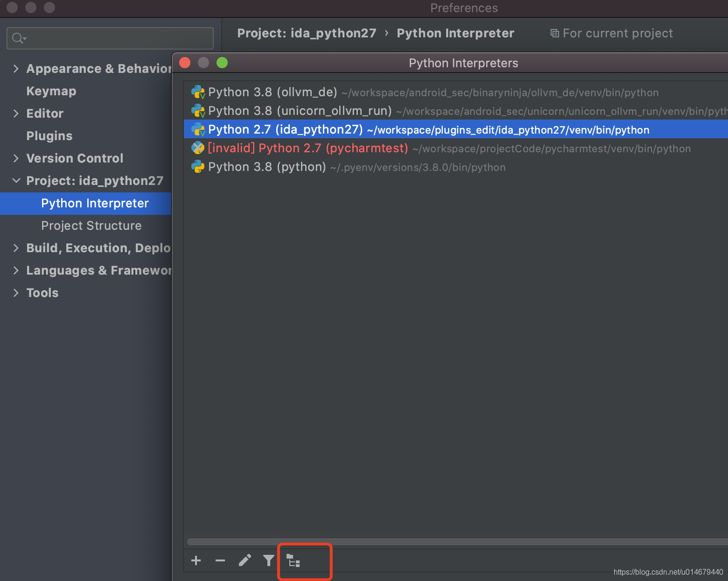
Task: Click the For current project copy icon
Action: click(x=554, y=33)
